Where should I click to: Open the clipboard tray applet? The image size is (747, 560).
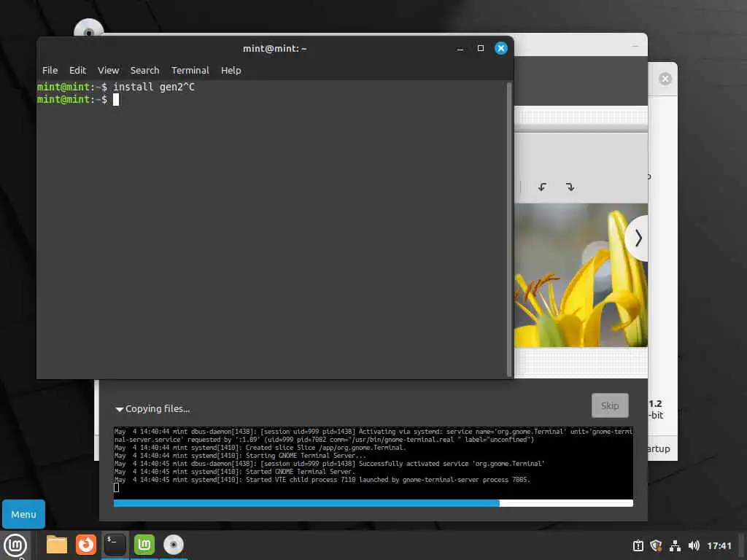(x=638, y=545)
